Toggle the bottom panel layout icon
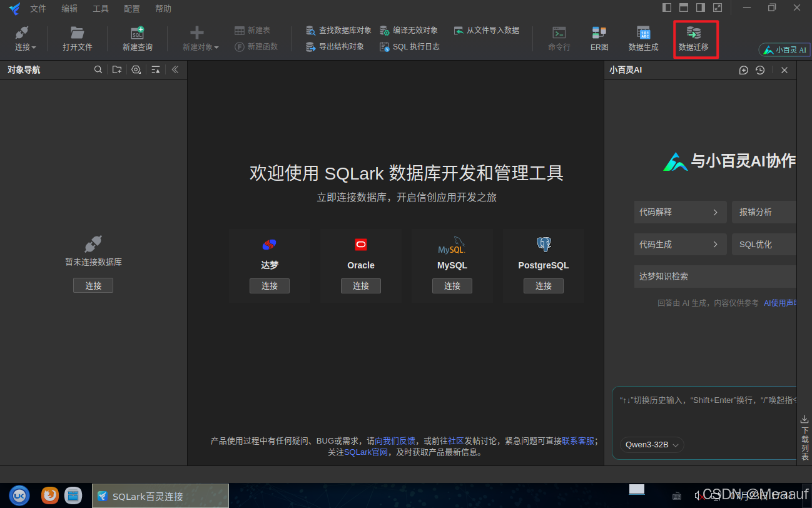 pyautogui.click(x=684, y=8)
